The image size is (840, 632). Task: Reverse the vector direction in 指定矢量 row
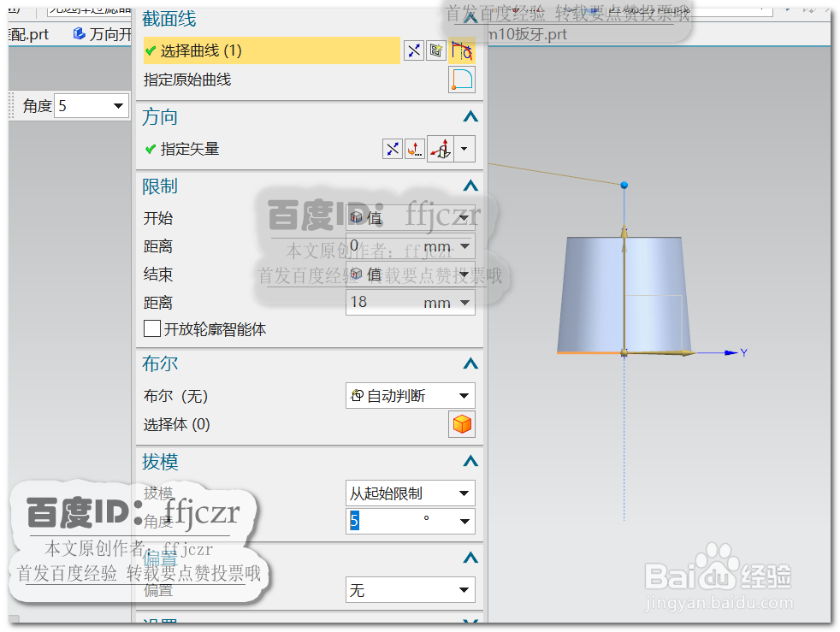point(392,149)
